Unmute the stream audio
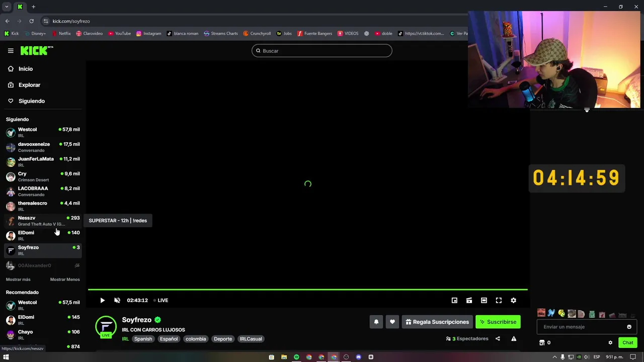This screenshot has height=362, width=644. pos(117,300)
